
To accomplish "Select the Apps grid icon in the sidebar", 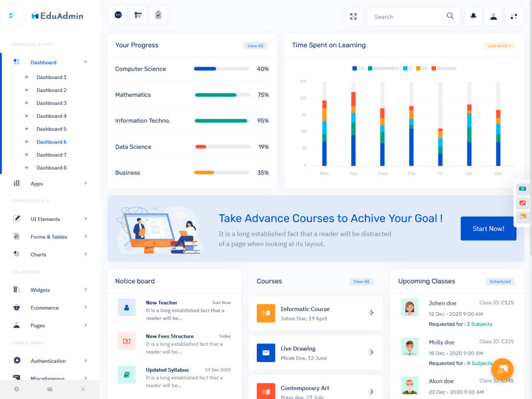I will click(x=16, y=183).
